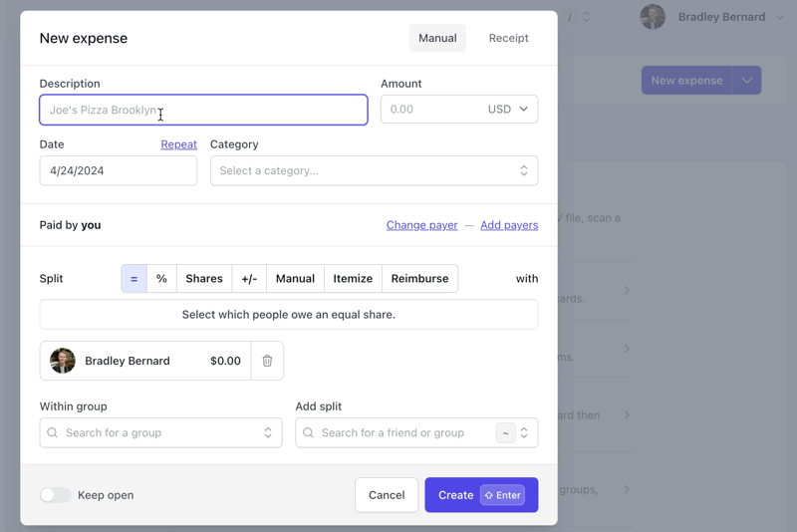Pick the +/- adjustment split mode

[x=249, y=279]
